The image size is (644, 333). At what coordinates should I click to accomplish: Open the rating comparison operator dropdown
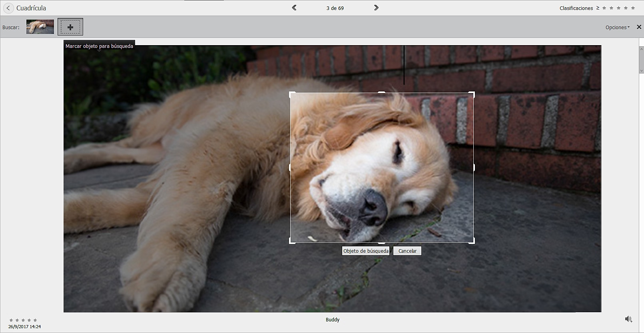click(598, 8)
